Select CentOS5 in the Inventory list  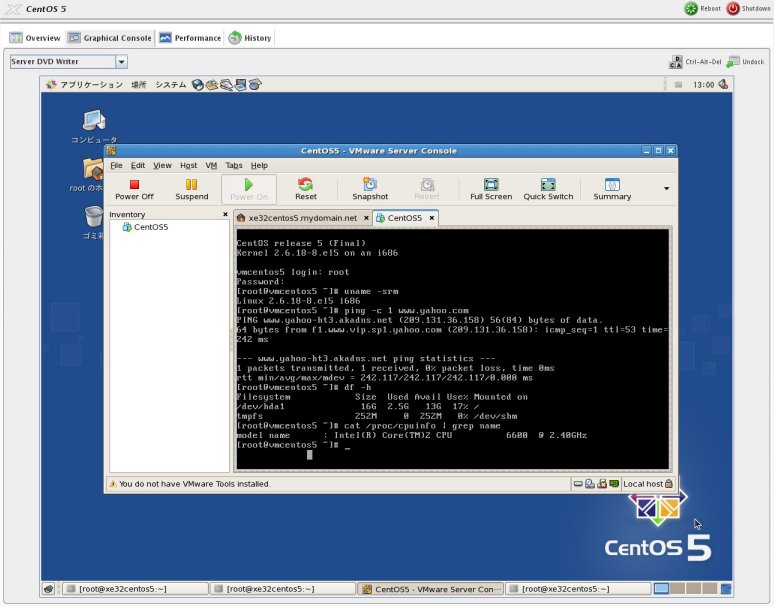pos(145,227)
